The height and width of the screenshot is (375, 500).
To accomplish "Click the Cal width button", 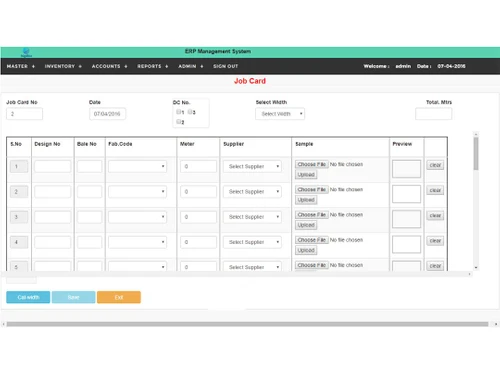I will coord(28,297).
